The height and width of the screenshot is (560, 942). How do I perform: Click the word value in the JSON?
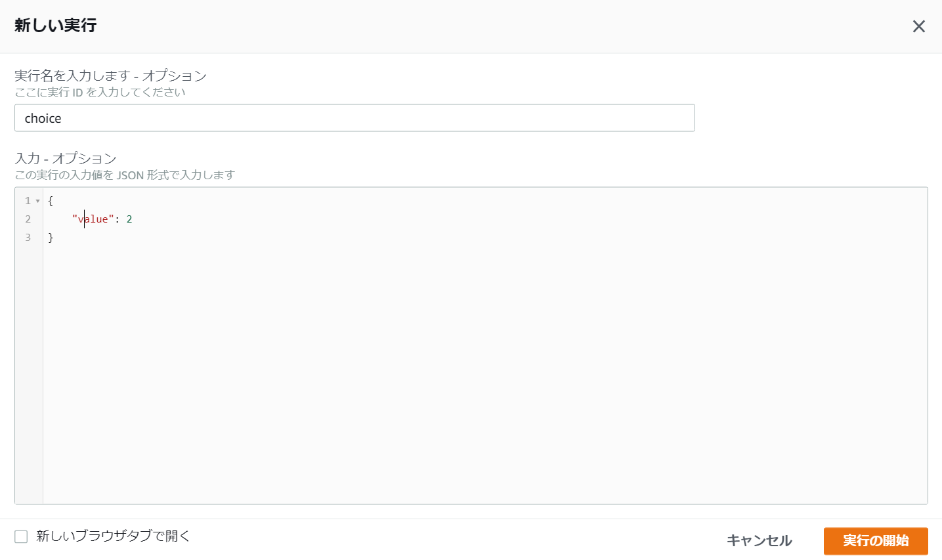[x=93, y=219]
